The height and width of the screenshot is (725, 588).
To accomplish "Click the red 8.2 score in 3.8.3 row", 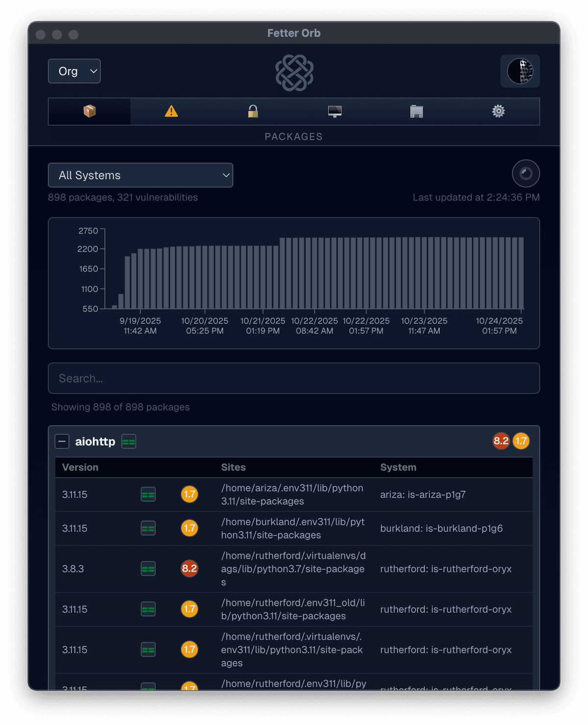I will pos(189,568).
